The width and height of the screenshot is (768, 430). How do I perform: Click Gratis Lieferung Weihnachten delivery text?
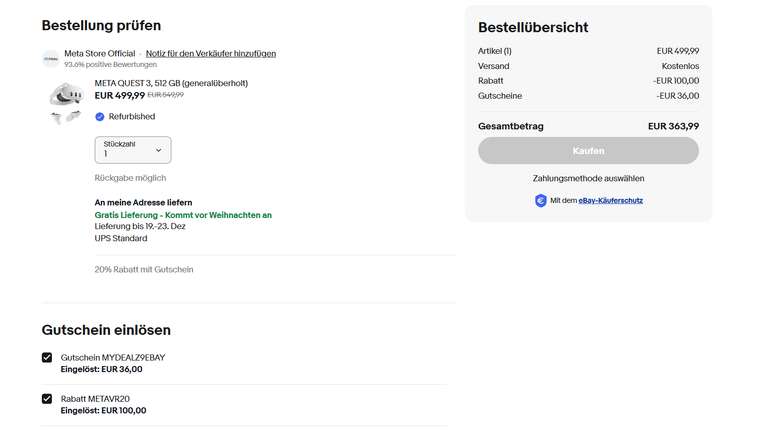183,215
